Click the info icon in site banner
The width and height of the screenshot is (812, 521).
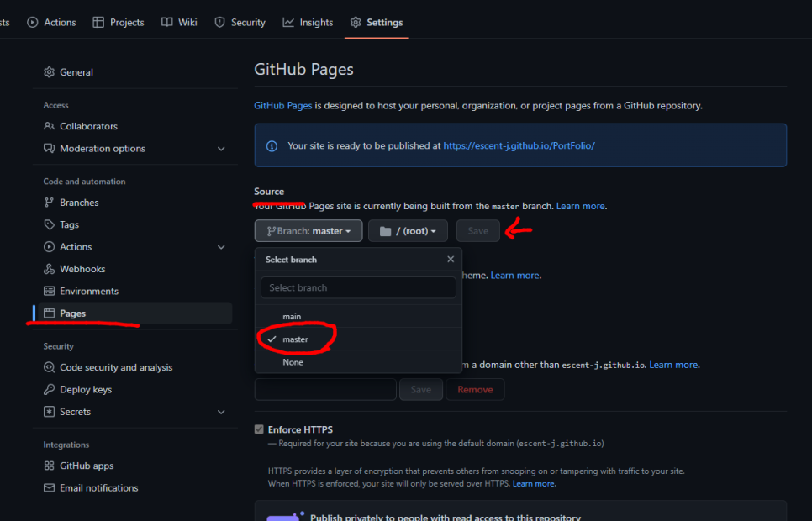(272, 146)
